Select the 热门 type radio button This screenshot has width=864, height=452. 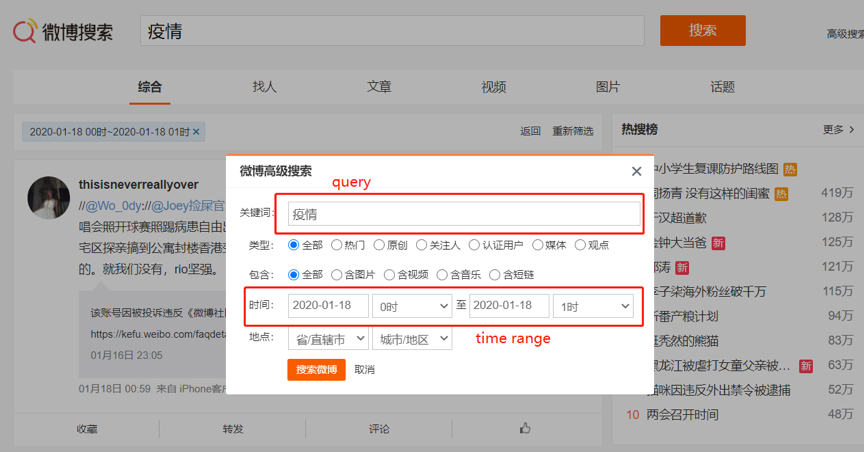point(336,245)
